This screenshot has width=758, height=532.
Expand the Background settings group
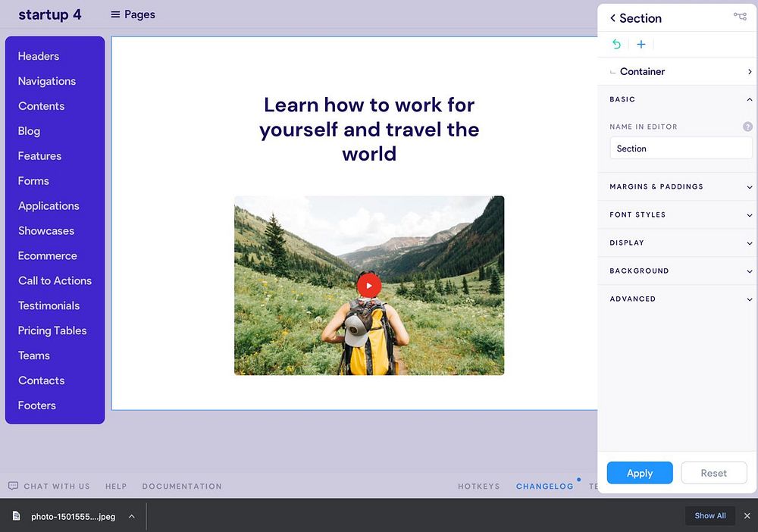(x=678, y=271)
